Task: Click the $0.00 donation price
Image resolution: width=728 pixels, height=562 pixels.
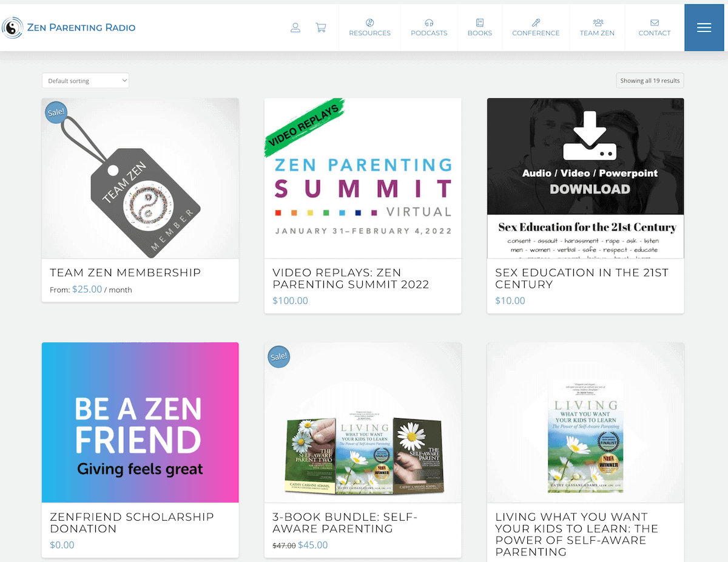Action: pyautogui.click(x=62, y=545)
